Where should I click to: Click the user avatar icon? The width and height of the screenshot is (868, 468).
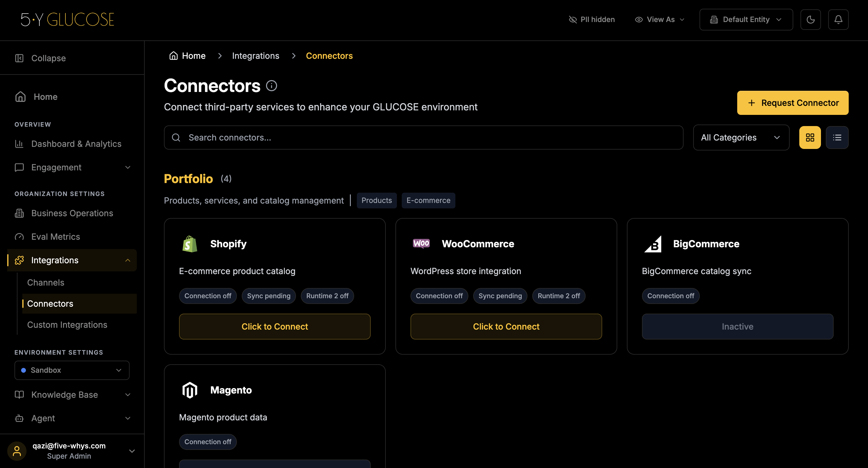pos(17,451)
